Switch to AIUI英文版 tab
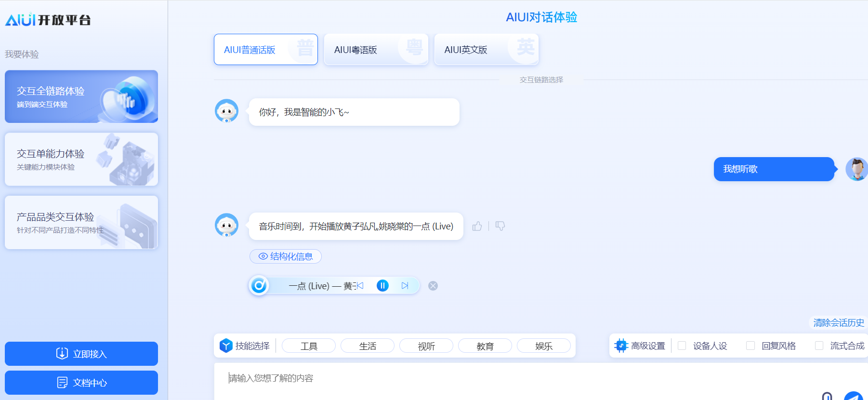Viewport: 868px width, 400px height. coord(486,50)
